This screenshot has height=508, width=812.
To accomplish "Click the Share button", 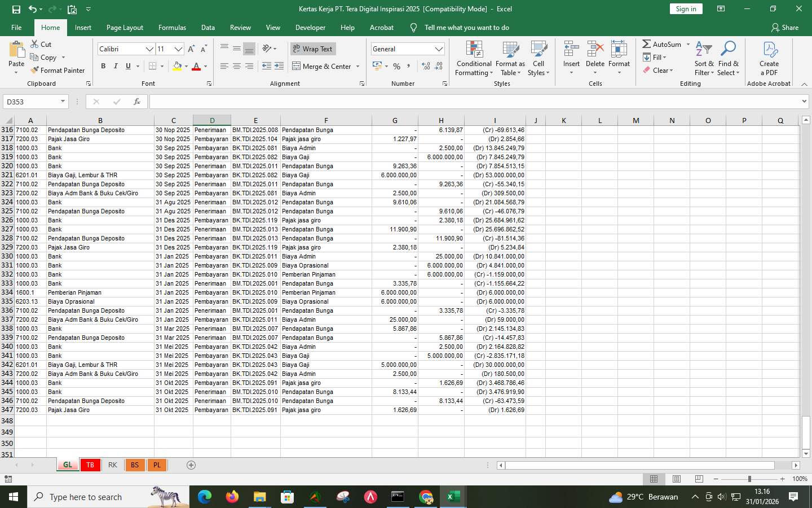I will click(x=785, y=27).
